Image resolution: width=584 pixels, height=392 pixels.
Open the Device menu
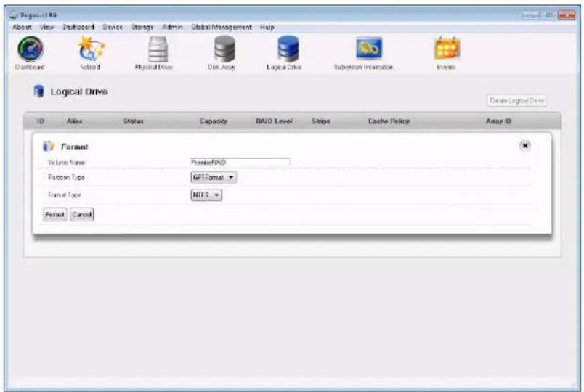coord(113,27)
